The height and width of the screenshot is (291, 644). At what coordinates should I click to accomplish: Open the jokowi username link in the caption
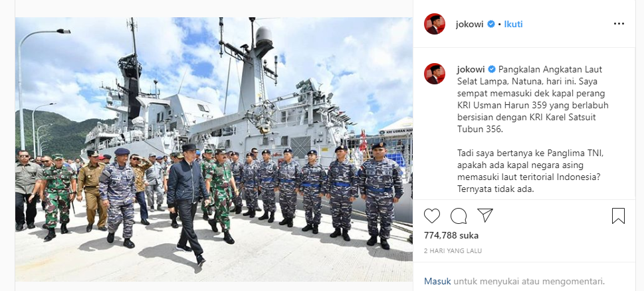point(471,69)
